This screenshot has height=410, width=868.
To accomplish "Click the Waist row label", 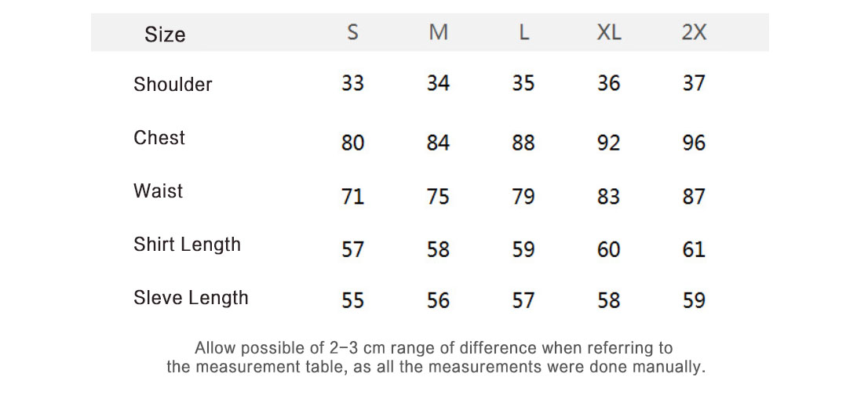I will pyautogui.click(x=158, y=191).
